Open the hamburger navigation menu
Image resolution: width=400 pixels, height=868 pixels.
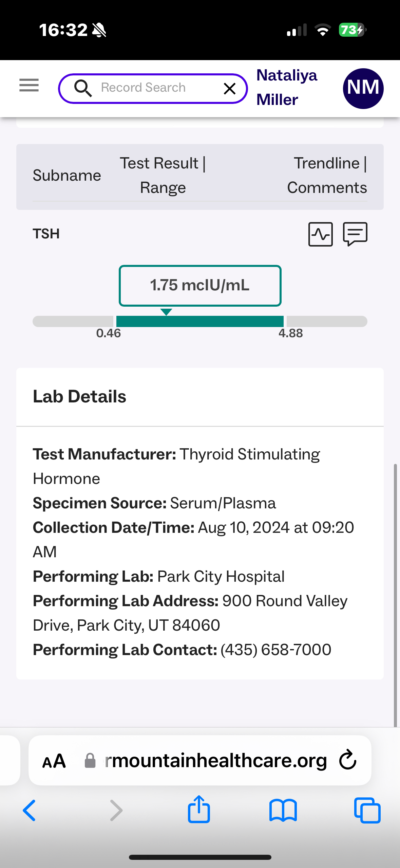[x=29, y=85]
